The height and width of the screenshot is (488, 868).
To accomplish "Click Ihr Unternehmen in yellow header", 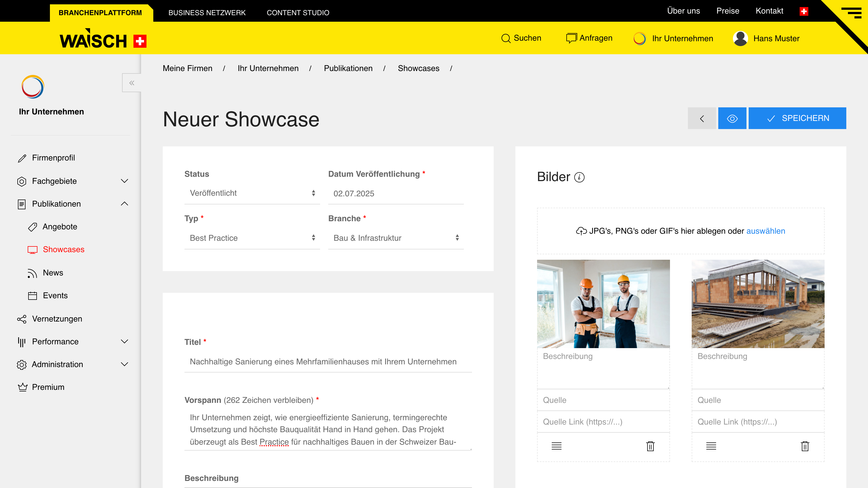I will [682, 38].
